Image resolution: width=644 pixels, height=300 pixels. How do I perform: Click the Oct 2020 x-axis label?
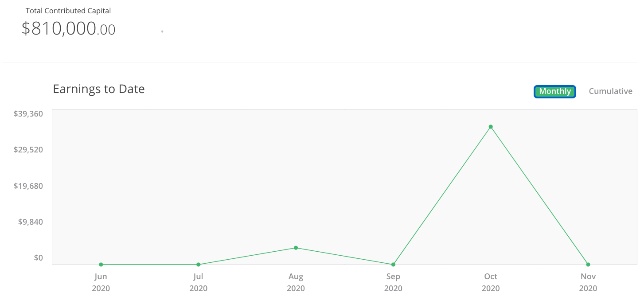coord(491,282)
